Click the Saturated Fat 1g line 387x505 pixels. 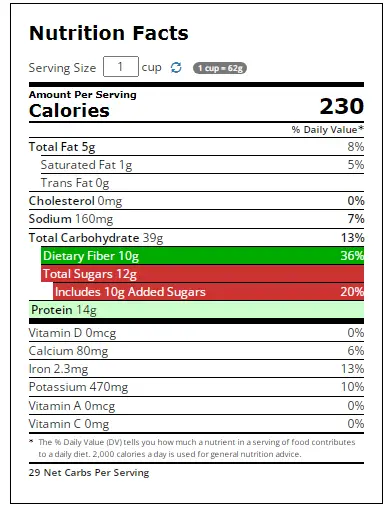pos(202,165)
